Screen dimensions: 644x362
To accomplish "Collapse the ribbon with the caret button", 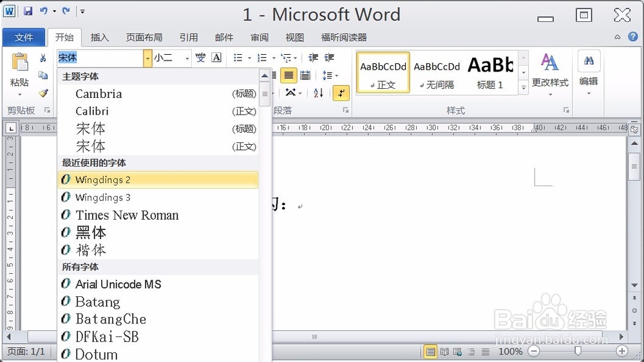I will 618,37.
